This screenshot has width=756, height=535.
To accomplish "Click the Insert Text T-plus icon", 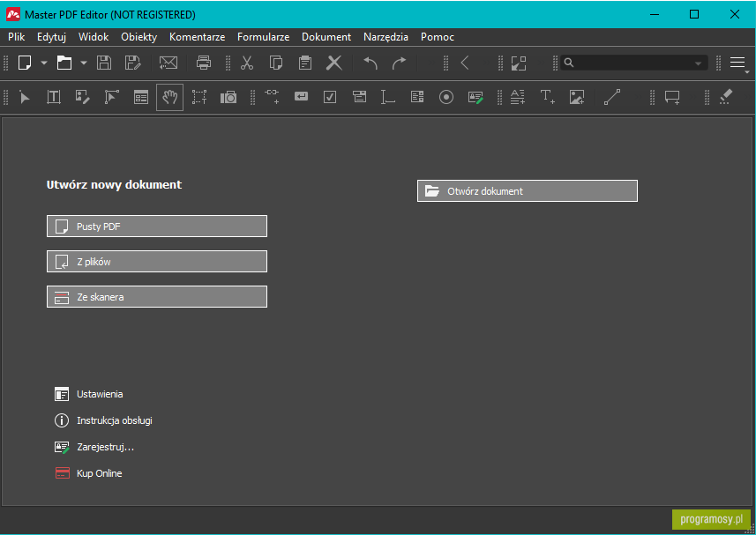I will [x=547, y=97].
